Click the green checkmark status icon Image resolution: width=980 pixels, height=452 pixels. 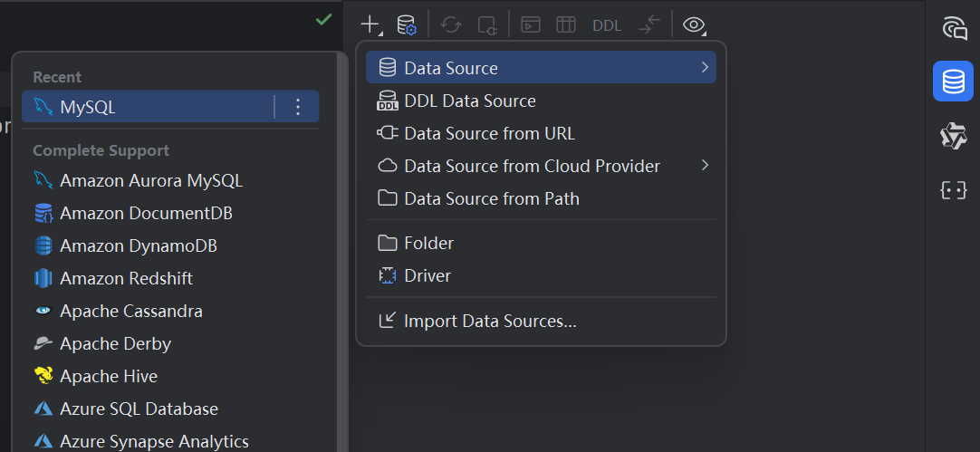[323, 20]
